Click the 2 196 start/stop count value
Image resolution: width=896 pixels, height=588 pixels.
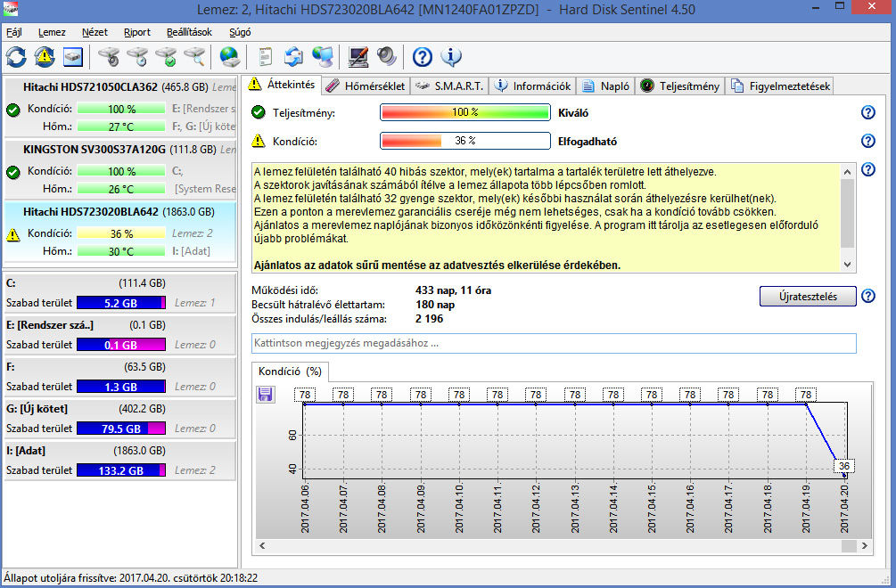click(429, 319)
